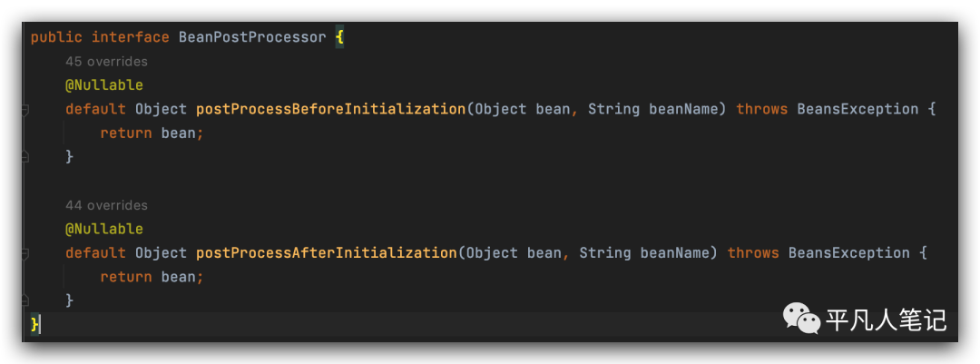Click the highlighted closing brace at file end

click(x=35, y=324)
